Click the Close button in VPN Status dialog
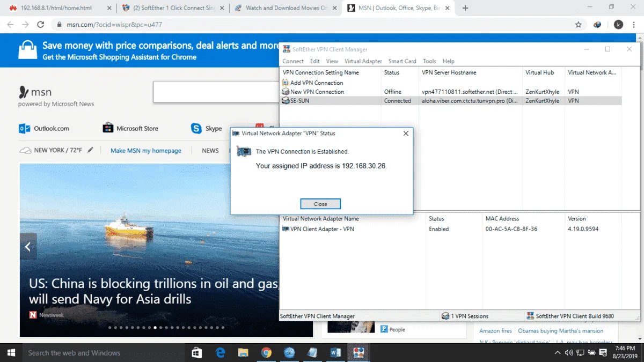 [320, 204]
